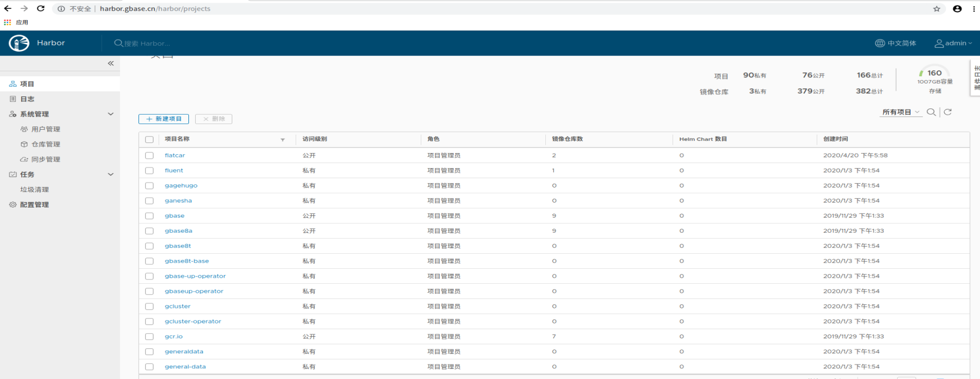Open the 项目 sidebar menu item
The height and width of the screenshot is (379, 980).
click(x=60, y=84)
